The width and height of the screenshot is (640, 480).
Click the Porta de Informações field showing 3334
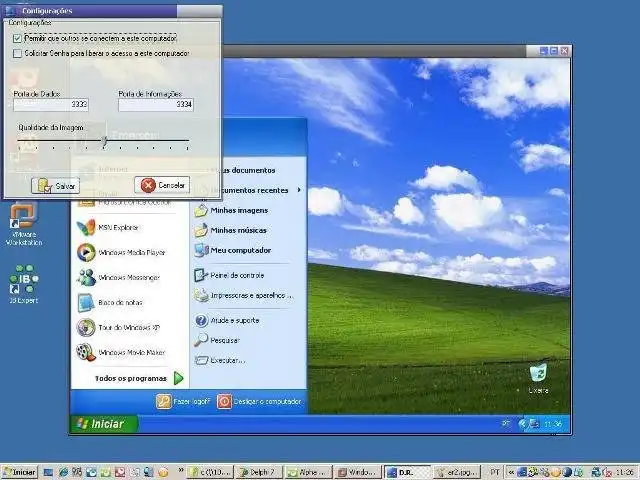[x=156, y=104]
